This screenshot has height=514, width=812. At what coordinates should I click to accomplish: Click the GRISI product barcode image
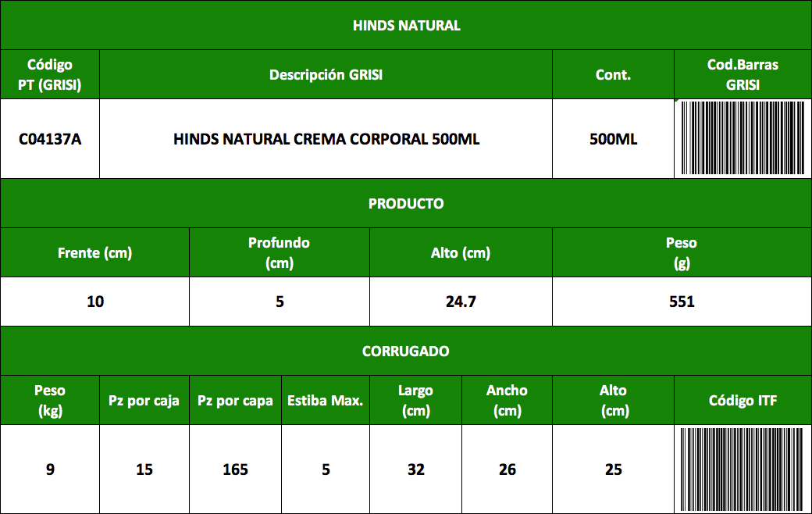tap(743, 137)
